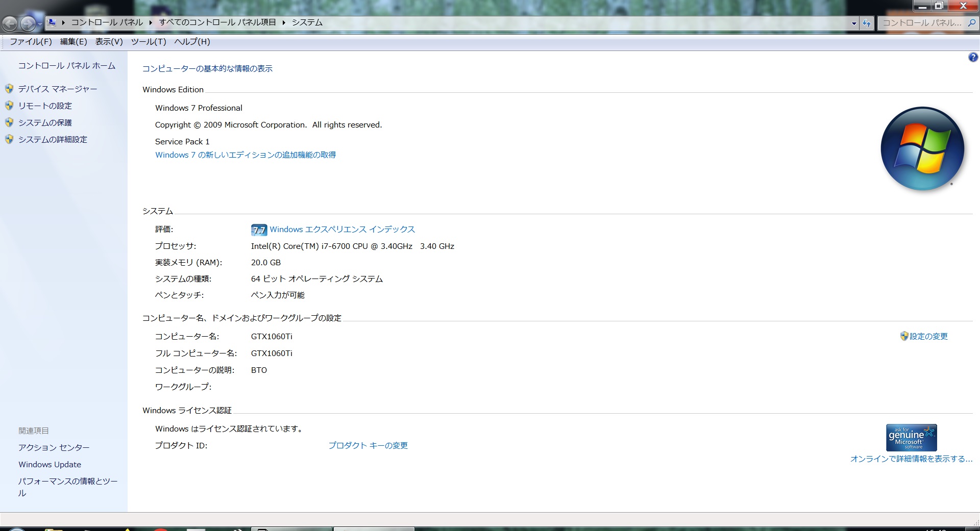Click the Copyright © 2009 Microsoft Corporation line
Screen dimensions: 980x531
268,125
